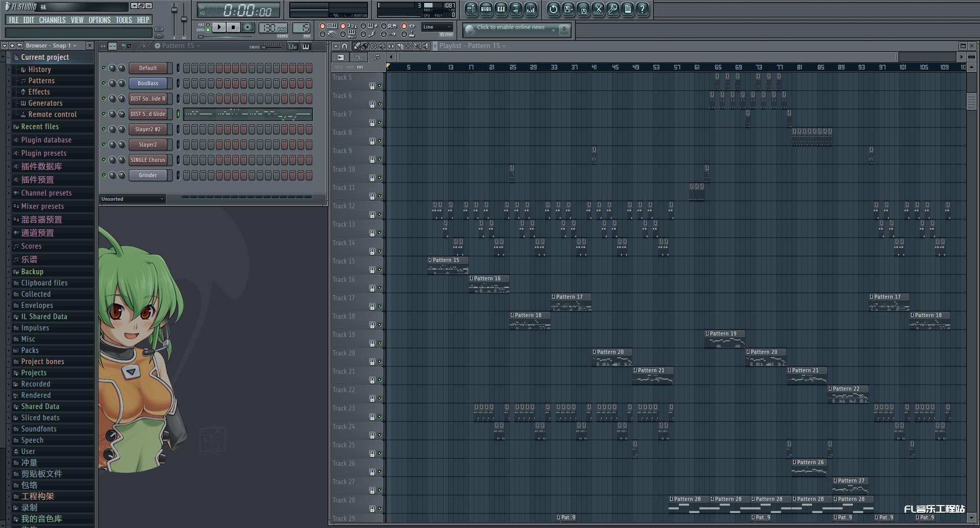980x528 pixels.
Task: Toggle typing keyboard to piano option
Action: click(323, 26)
